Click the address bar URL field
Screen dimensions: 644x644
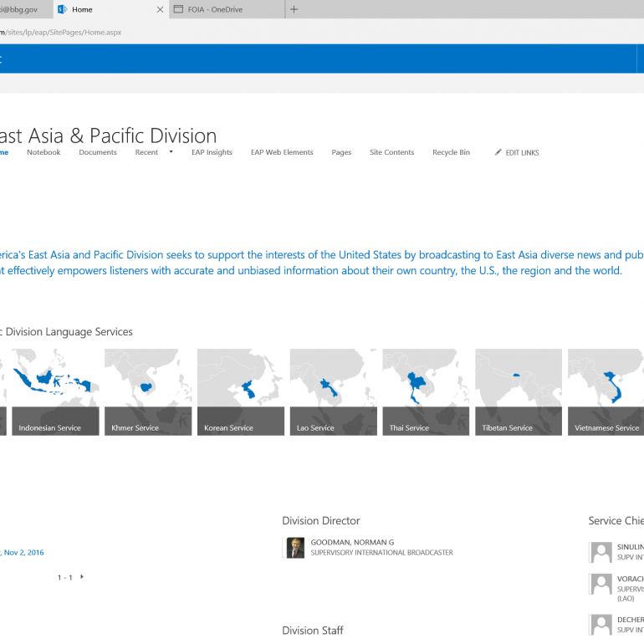point(61,32)
